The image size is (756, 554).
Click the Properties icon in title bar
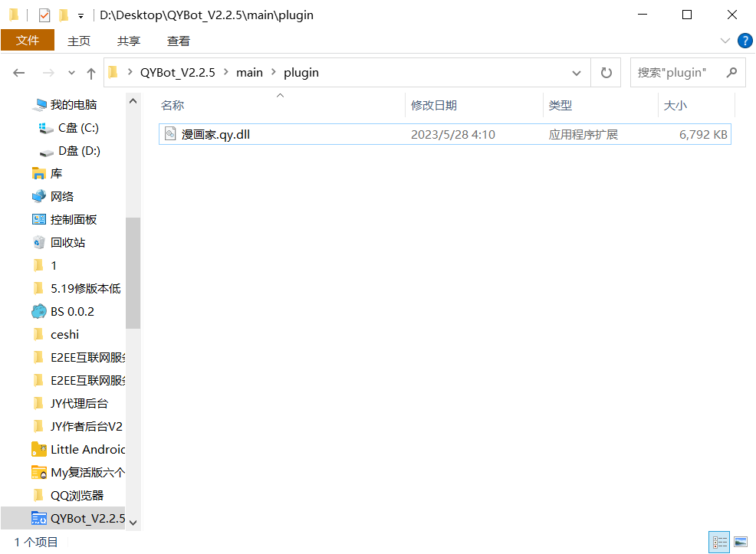tap(44, 15)
